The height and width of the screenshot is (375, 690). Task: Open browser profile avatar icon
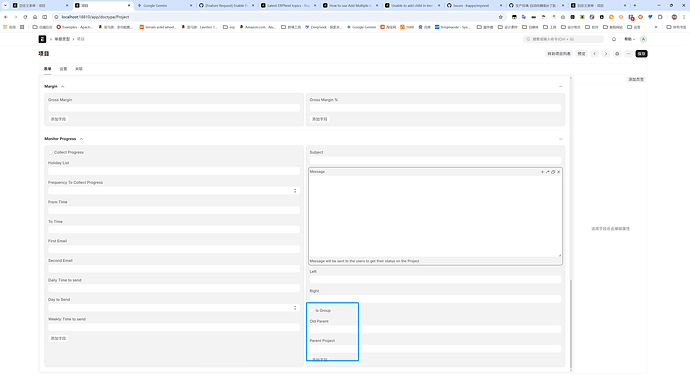coord(674,17)
